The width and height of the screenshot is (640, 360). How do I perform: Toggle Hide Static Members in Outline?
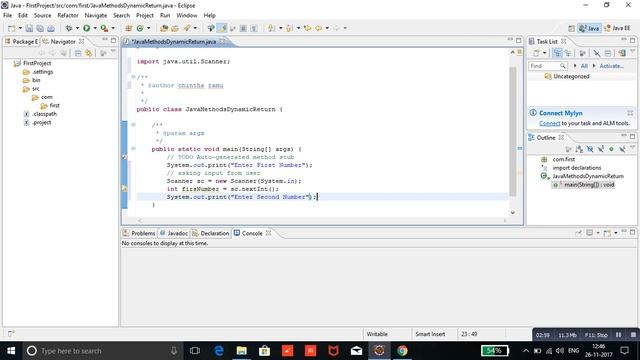pyautogui.click(x=600, y=149)
